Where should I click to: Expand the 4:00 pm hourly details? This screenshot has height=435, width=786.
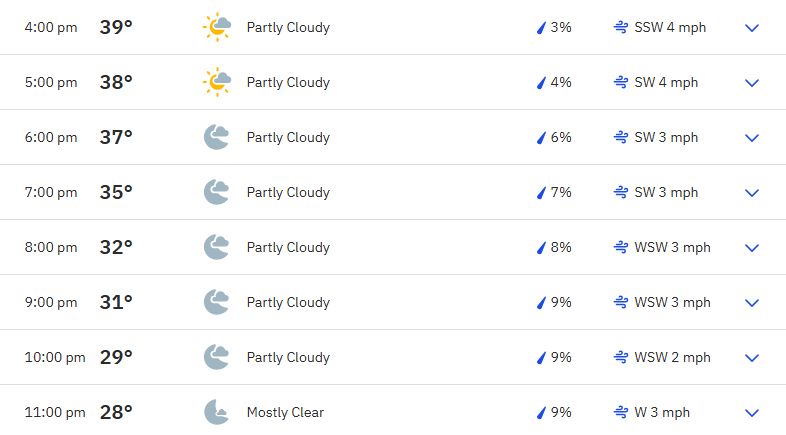[752, 28]
